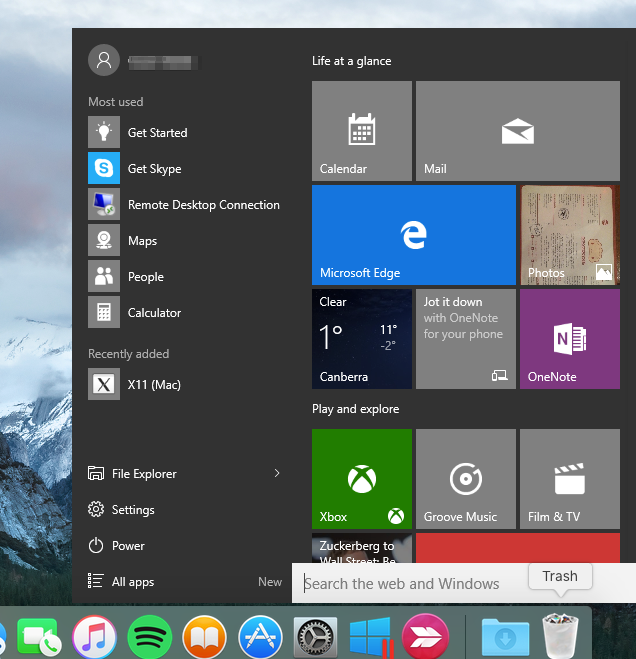The width and height of the screenshot is (636, 659).
Task: Show All apps list
Action: point(121,582)
